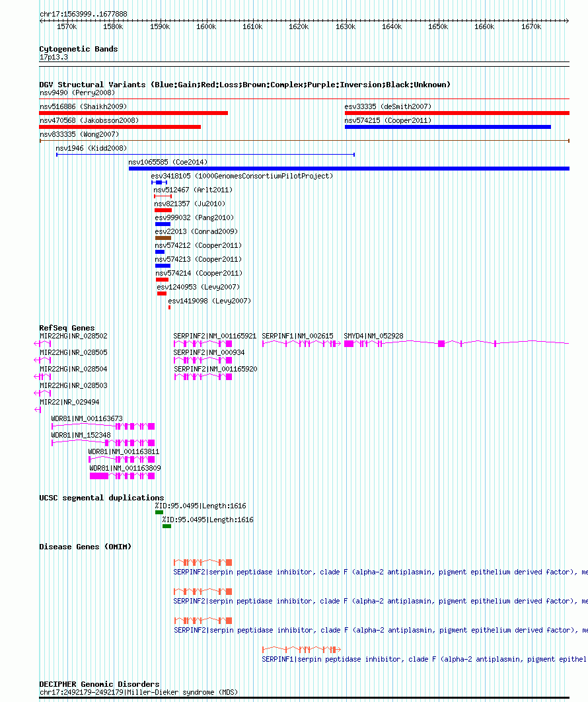Click the WDR81|NM_152348 text label

[81, 435]
